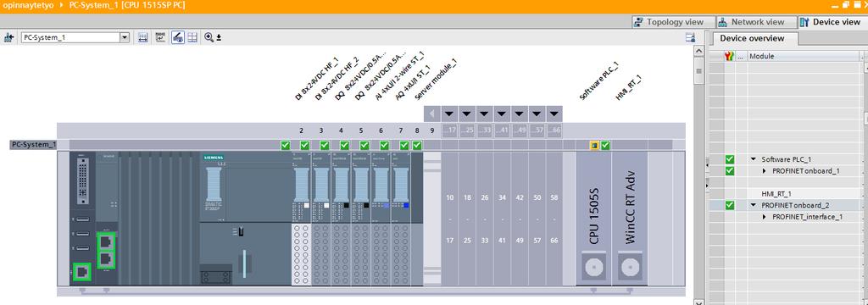Click the PC-System_1 rack label
The height and width of the screenshot is (305, 868).
coord(33,145)
